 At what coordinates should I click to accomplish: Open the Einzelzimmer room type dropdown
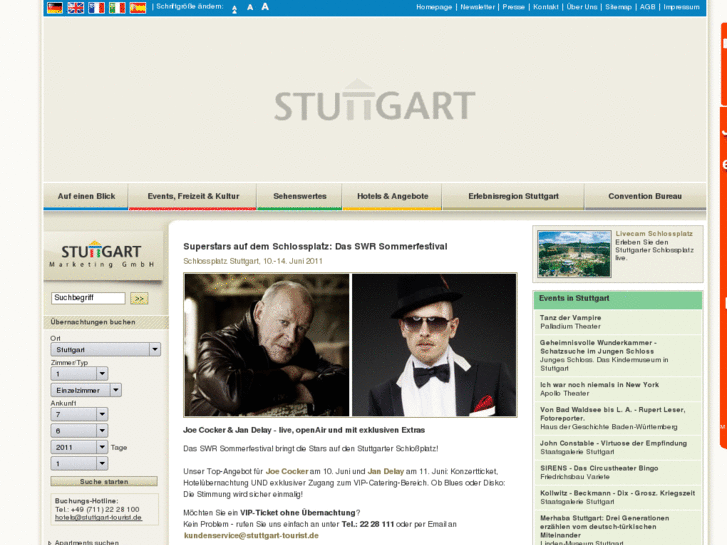click(86, 390)
